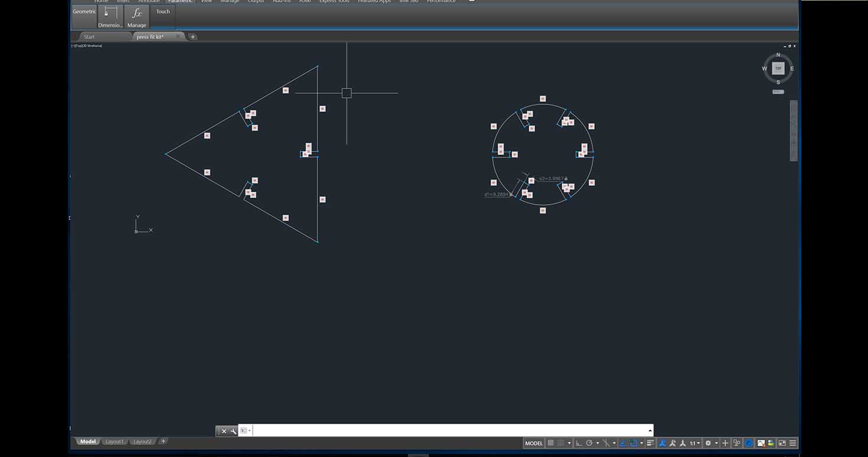The width and height of the screenshot is (868, 457).
Task: Toggle ortho mode
Action: point(579,443)
